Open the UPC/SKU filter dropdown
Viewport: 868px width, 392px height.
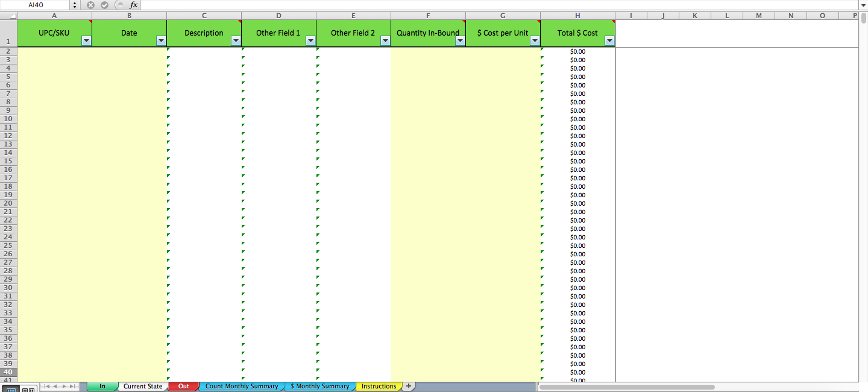tap(86, 40)
